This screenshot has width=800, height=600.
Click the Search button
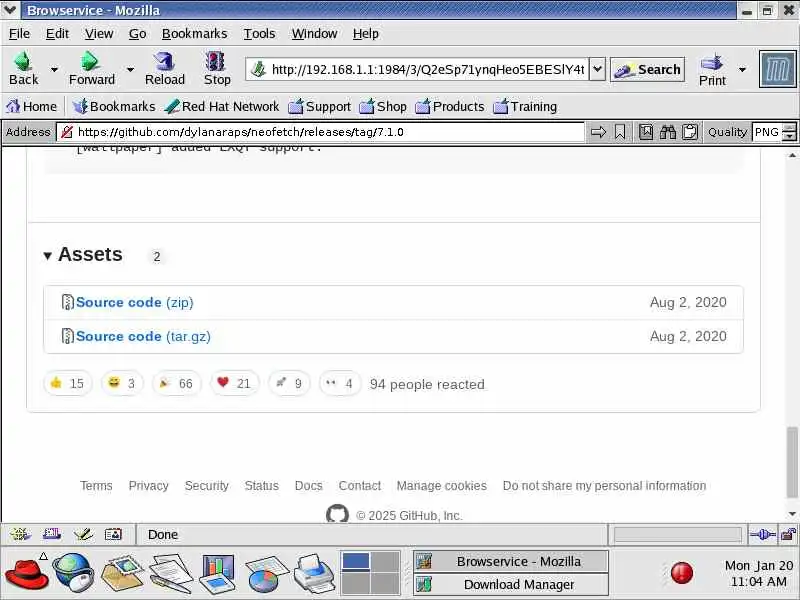pos(647,69)
